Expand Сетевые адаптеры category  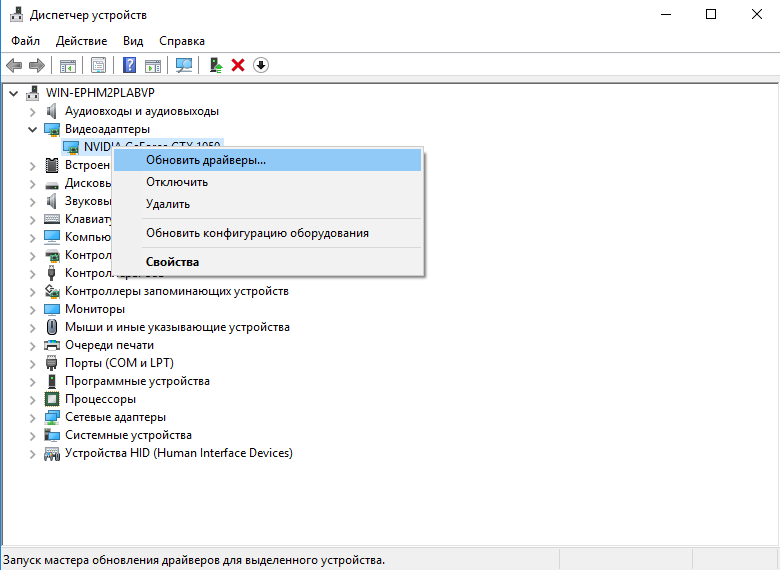coord(33,418)
